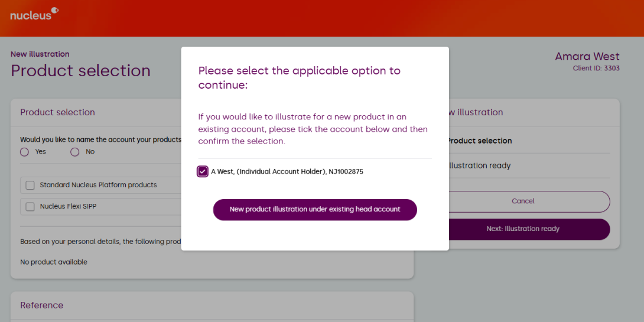This screenshot has height=322, width=644.
Task: Untick the A West account checkbox
Action: tap(203, 172)
